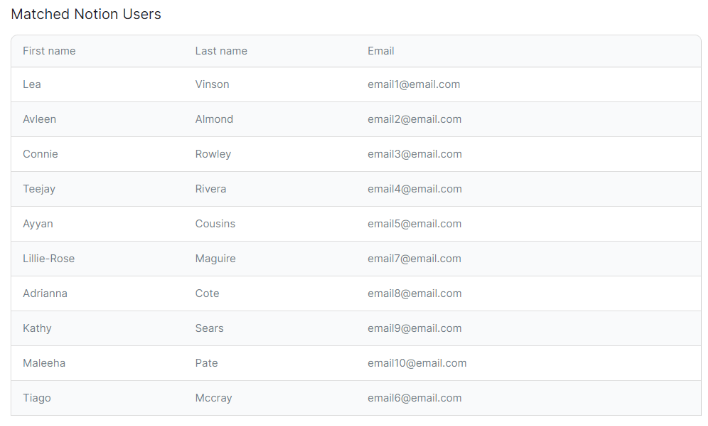This screenshot has width=708, height=426.
Task: Click last name Mccray
Action: point(213,398)
